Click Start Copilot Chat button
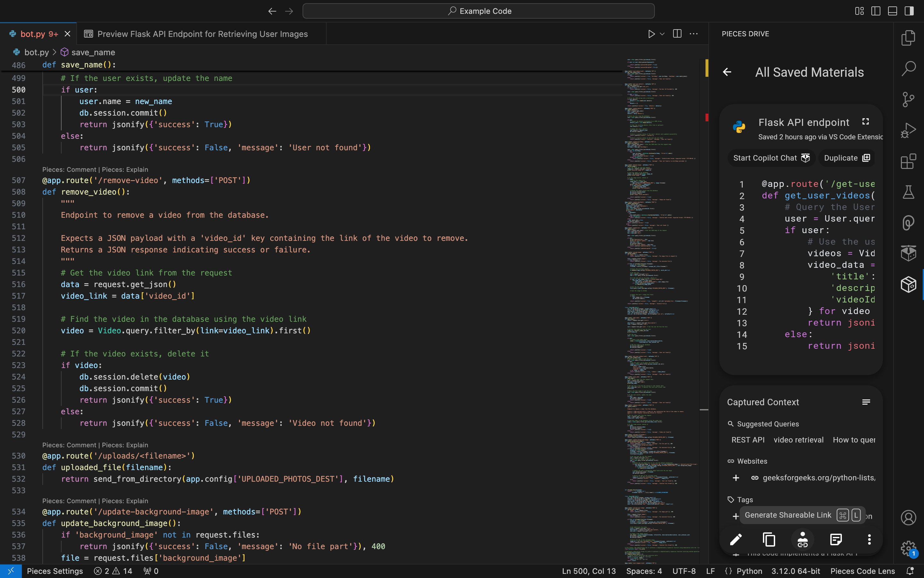This screenshot has width=924, height=578. [x=771, y=158]
